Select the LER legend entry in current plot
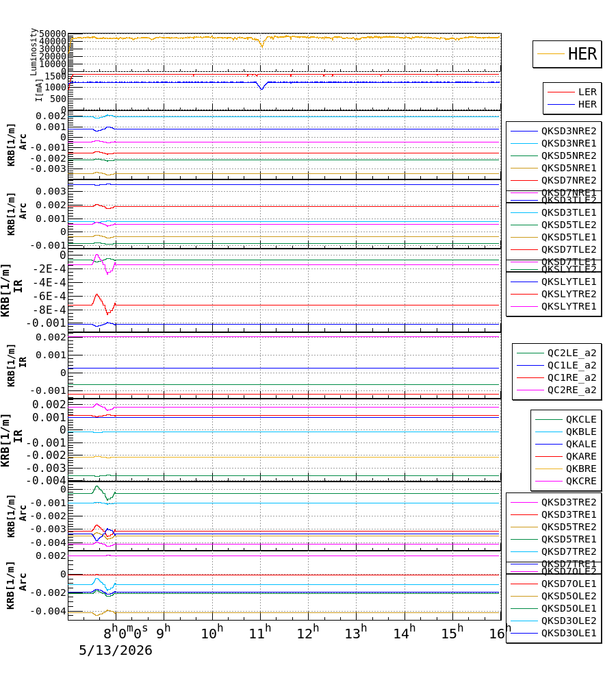The image size is (616, 674). point(572,92)
